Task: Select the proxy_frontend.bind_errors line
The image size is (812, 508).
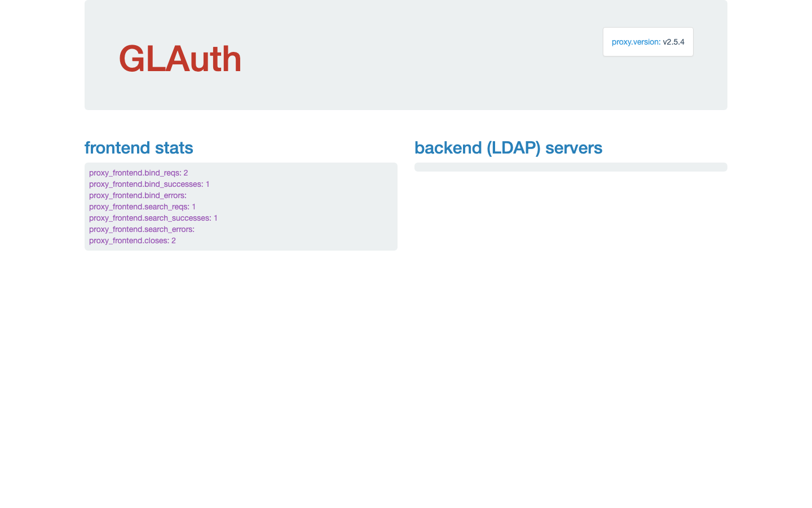Action: [x=138, y=195]
